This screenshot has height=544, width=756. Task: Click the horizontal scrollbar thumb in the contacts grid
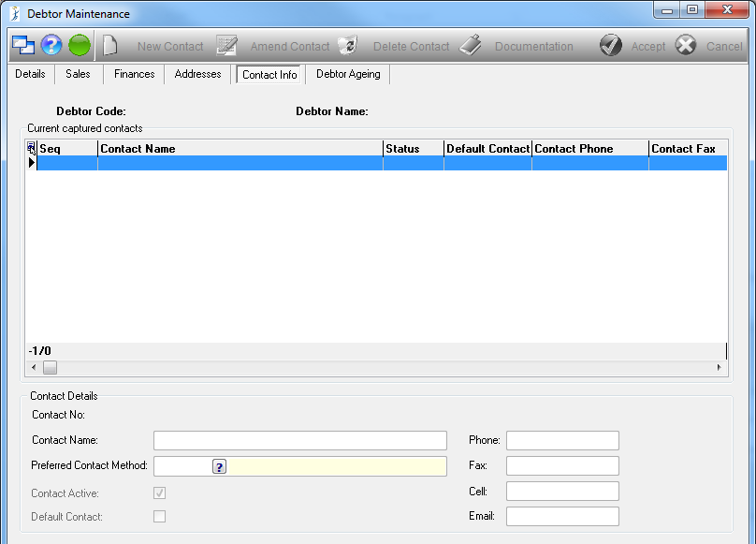point(50,367)
